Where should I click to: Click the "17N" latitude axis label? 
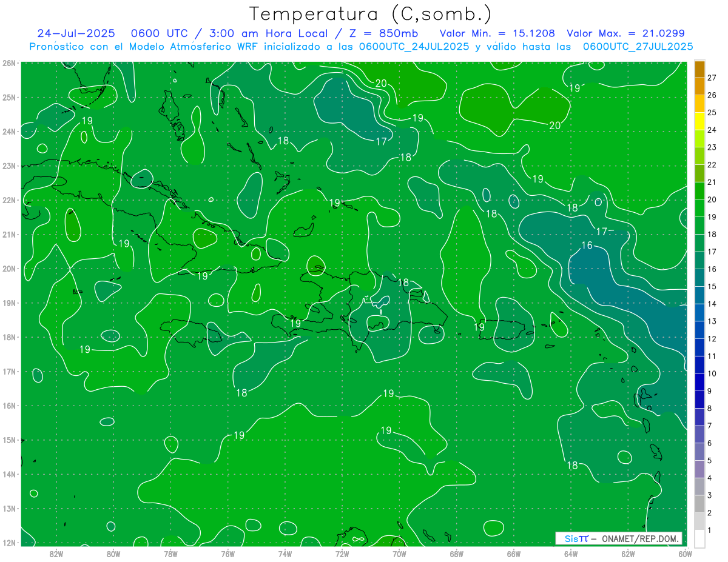tap(9, 371)
